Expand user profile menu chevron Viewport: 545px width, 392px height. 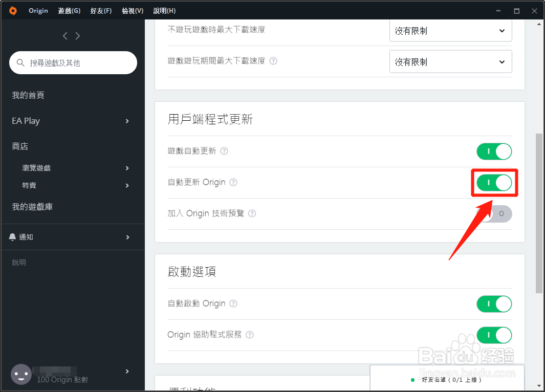127,371
